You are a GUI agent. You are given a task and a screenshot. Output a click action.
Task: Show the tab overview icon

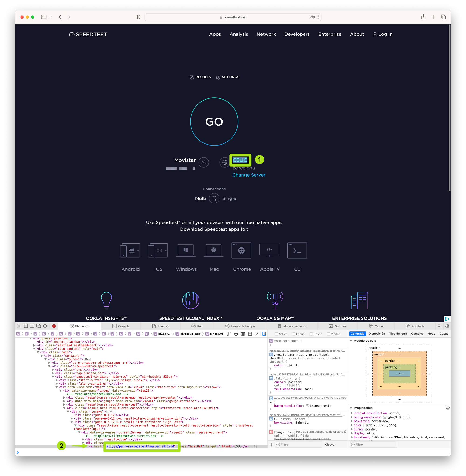[443, 17]
